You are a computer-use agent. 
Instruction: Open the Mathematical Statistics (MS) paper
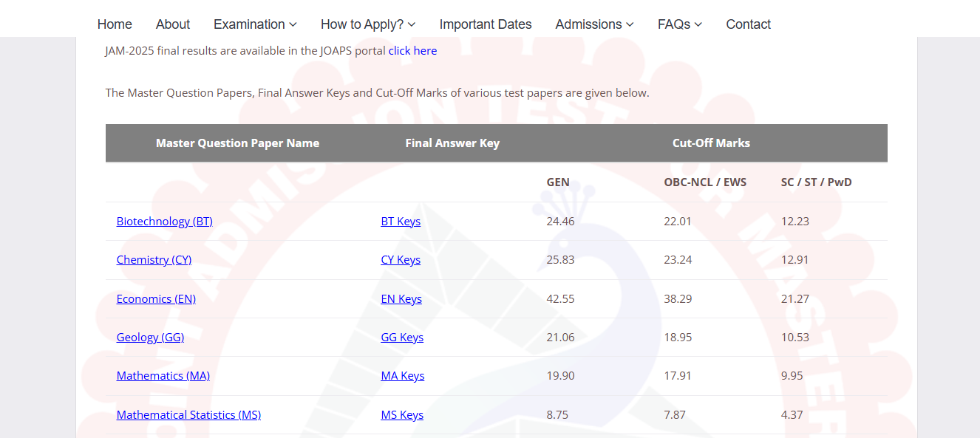tap(188, 414)
